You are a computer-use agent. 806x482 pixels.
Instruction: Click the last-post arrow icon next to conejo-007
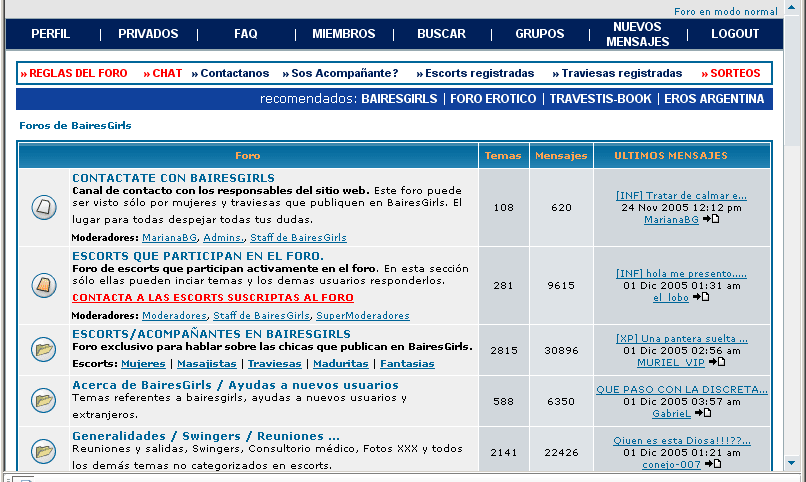click(712, 464)
